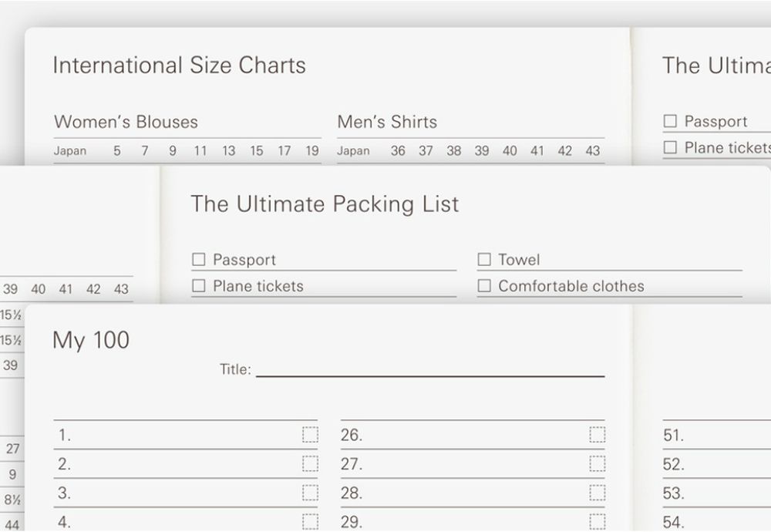Tick Passport on the cut-off packing list page

tap(670, 121)
